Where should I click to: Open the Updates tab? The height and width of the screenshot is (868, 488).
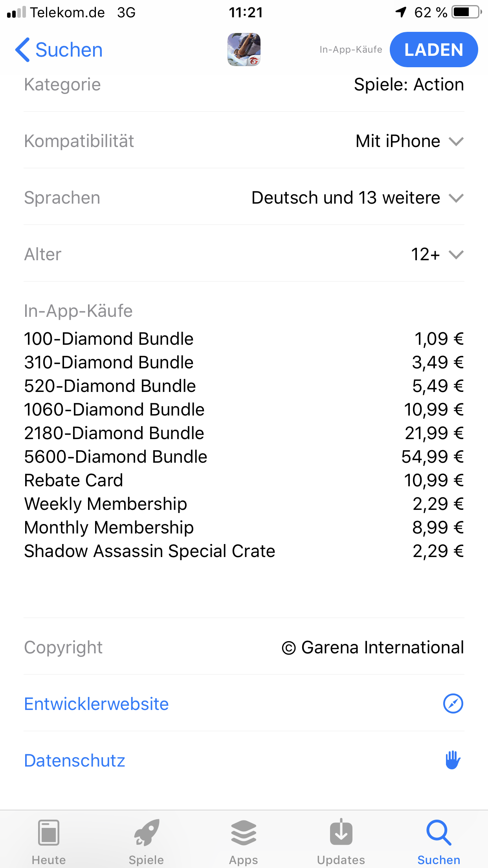pos(341,832)
